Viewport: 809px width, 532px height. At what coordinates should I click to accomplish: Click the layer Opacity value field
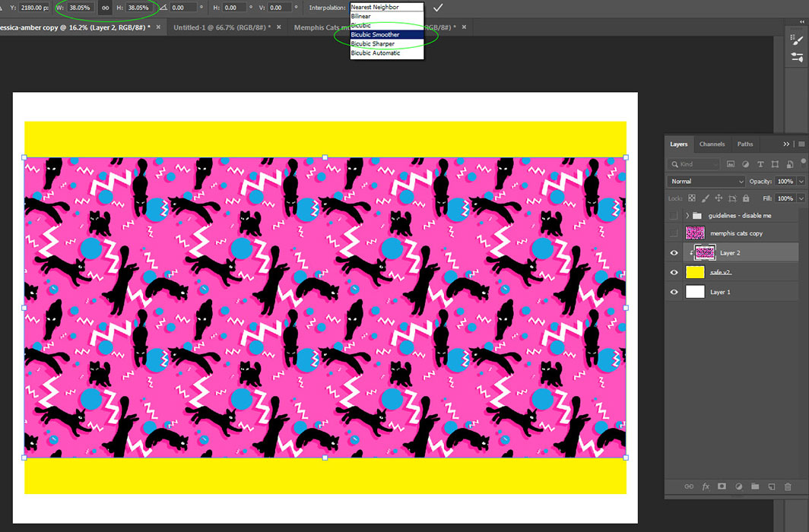coord(785,182)
